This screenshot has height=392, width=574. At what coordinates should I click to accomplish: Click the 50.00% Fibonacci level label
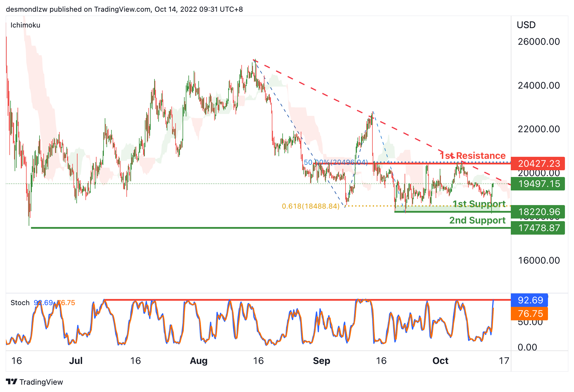336,162
